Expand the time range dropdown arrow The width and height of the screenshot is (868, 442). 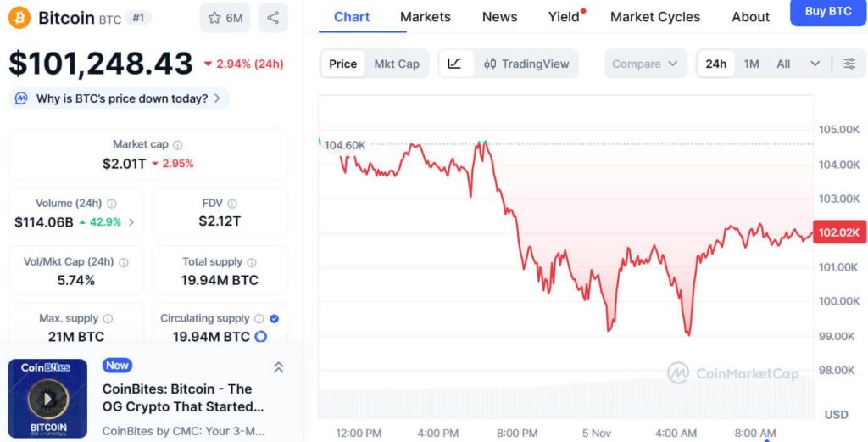[815, 64]
